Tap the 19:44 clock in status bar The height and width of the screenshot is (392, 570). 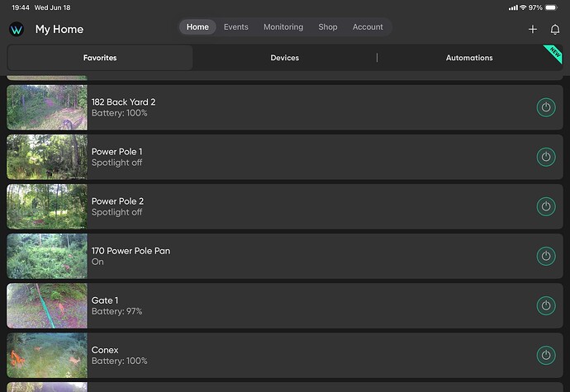click(x=21, y=7)
